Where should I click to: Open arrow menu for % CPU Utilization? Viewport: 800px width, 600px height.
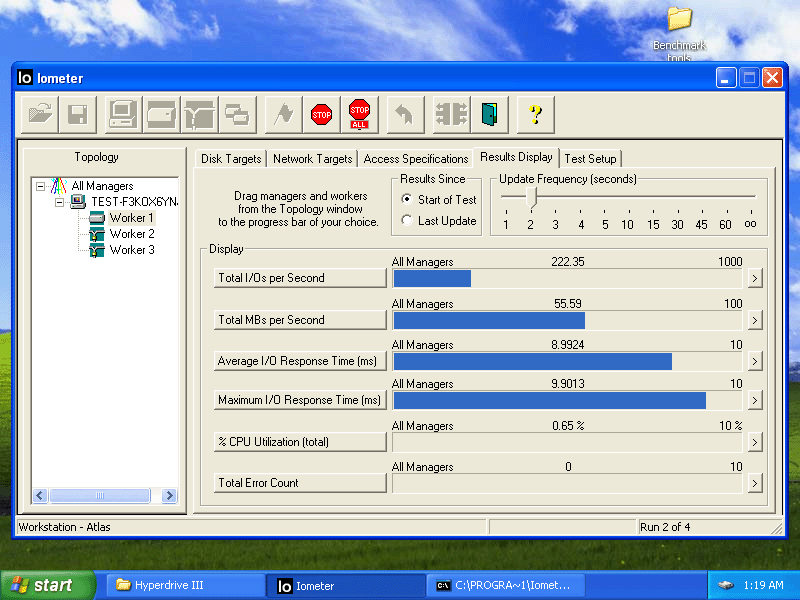pyautogui.click(x=755, y=442)
